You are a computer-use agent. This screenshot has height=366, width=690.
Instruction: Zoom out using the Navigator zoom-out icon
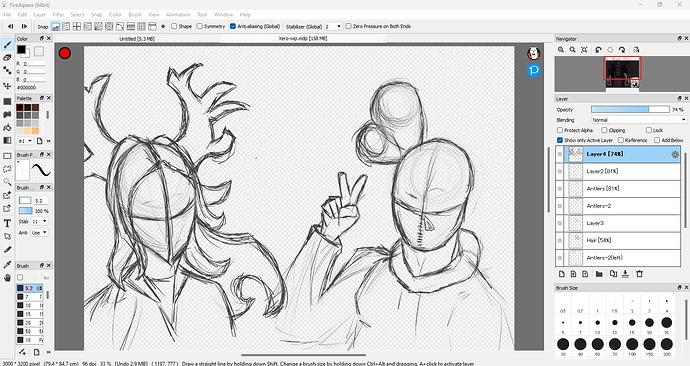click(573, 50)
